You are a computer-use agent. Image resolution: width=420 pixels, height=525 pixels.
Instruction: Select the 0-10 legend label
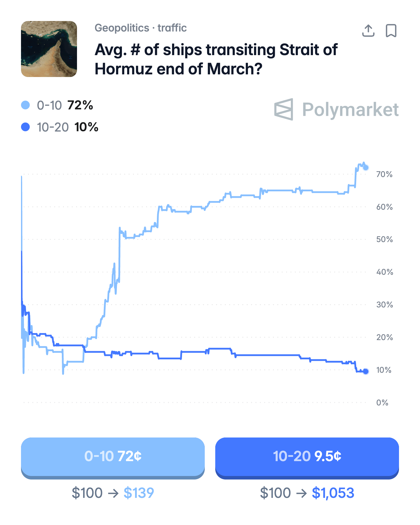coord(49,105)
